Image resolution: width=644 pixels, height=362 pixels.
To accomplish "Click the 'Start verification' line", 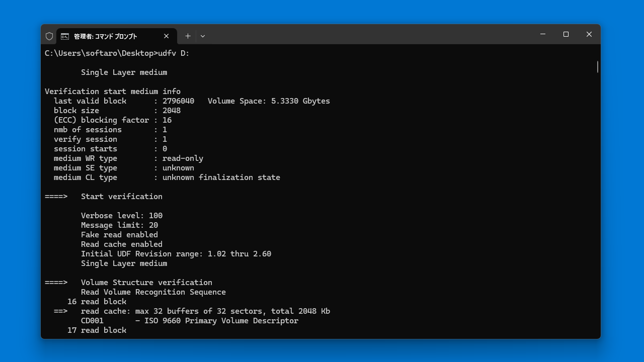I will pyautogui.click(x=104, y=197).
